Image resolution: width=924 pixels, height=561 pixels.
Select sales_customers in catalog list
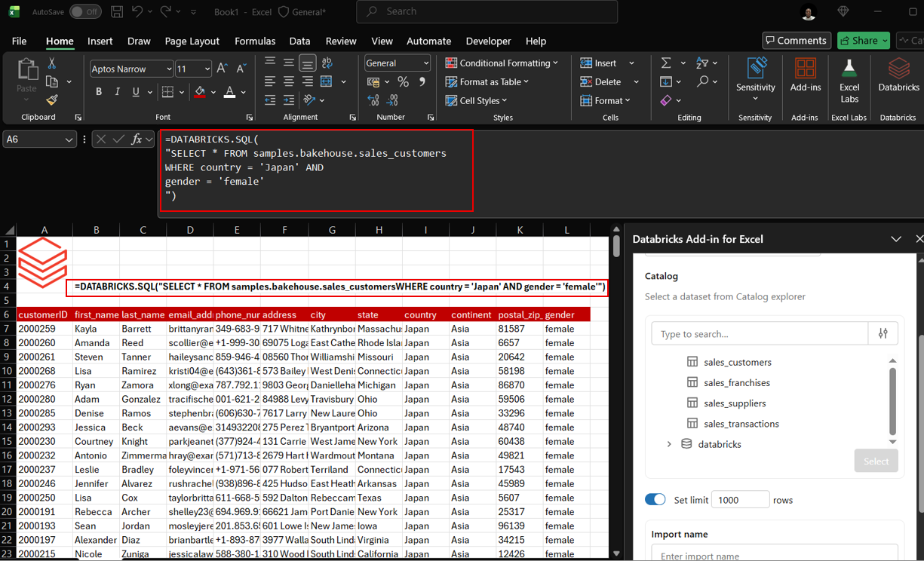[x=737, y=363]
